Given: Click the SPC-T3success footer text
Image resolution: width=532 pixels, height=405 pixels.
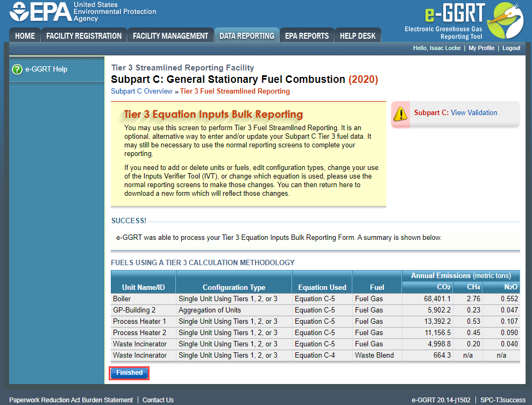Looking at the screenshot, I should point(503,400).
